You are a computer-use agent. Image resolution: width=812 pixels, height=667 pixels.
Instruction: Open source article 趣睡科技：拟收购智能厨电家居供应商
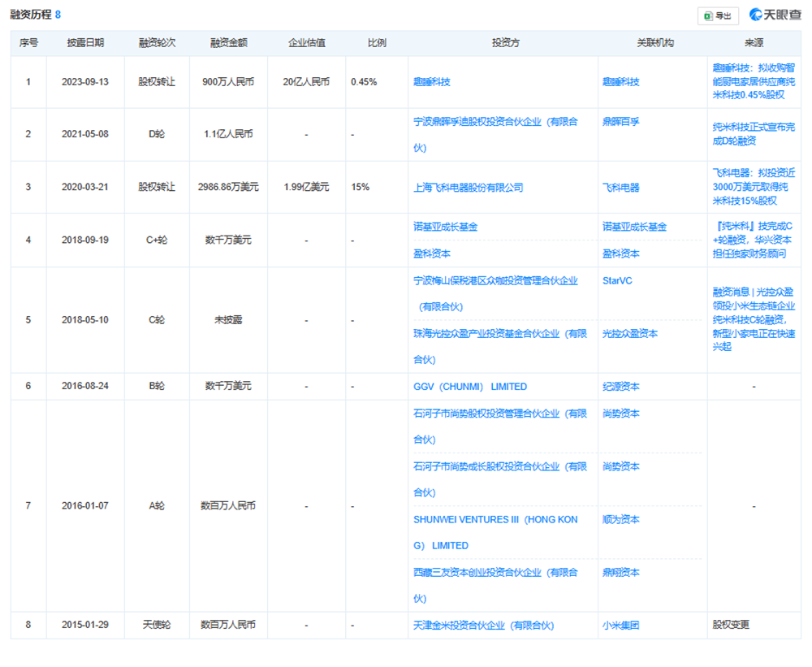click(x=754, y=81)
